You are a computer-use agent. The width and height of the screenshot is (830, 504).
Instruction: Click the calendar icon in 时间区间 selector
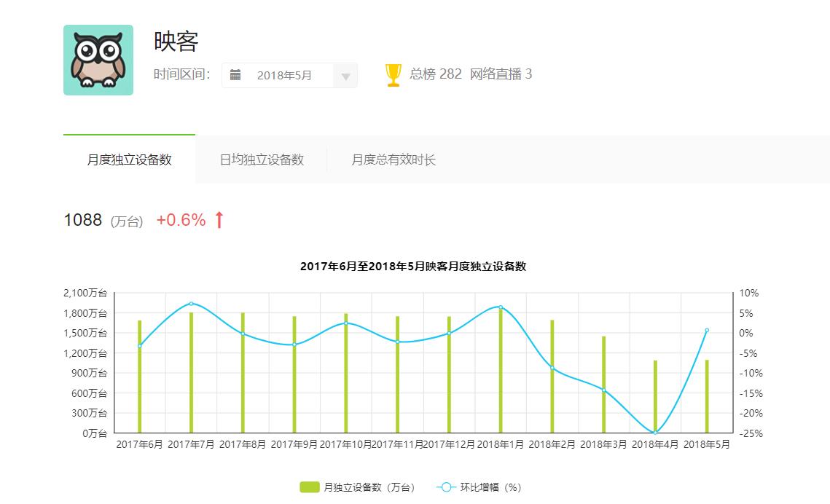click(236, 74)
